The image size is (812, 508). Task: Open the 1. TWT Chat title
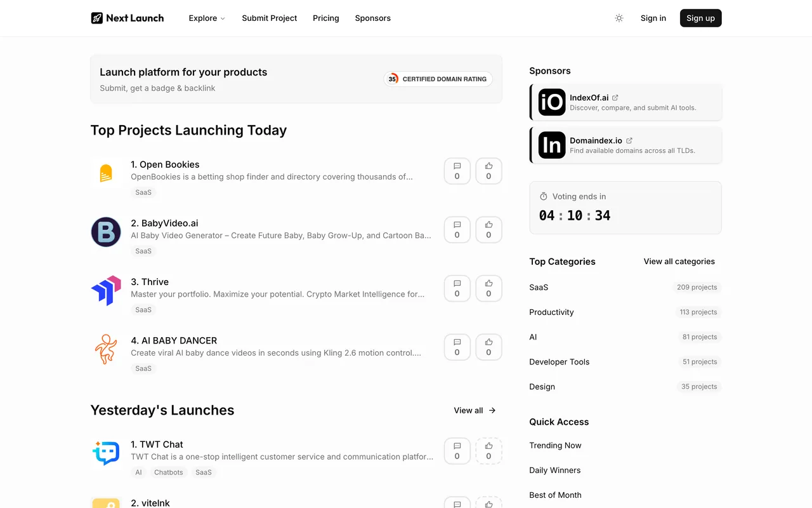[157, 444]
